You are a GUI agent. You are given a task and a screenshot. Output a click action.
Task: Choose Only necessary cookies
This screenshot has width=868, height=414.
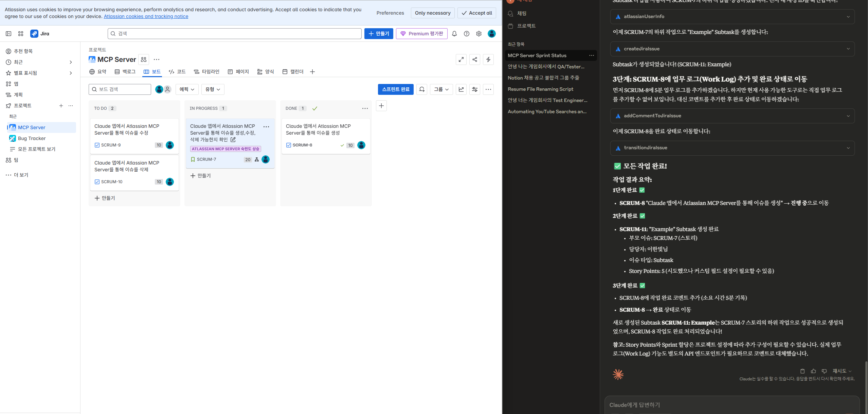pyautogui.click(x=433, y=13)
